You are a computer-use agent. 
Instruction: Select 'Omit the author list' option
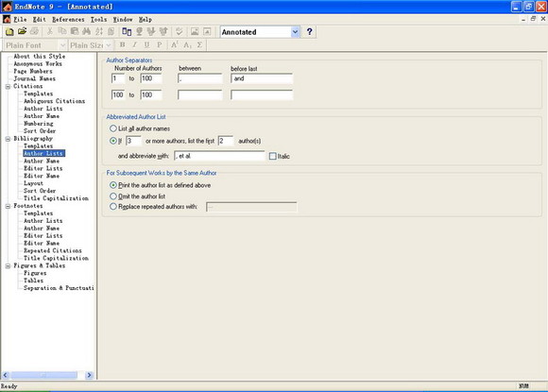click(x=112, y=196)
